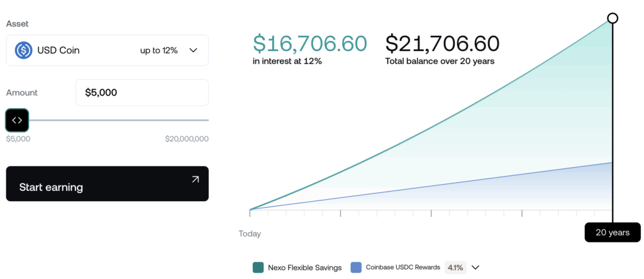Click the blue Coinbase USDC Rewards swatch

356,267
